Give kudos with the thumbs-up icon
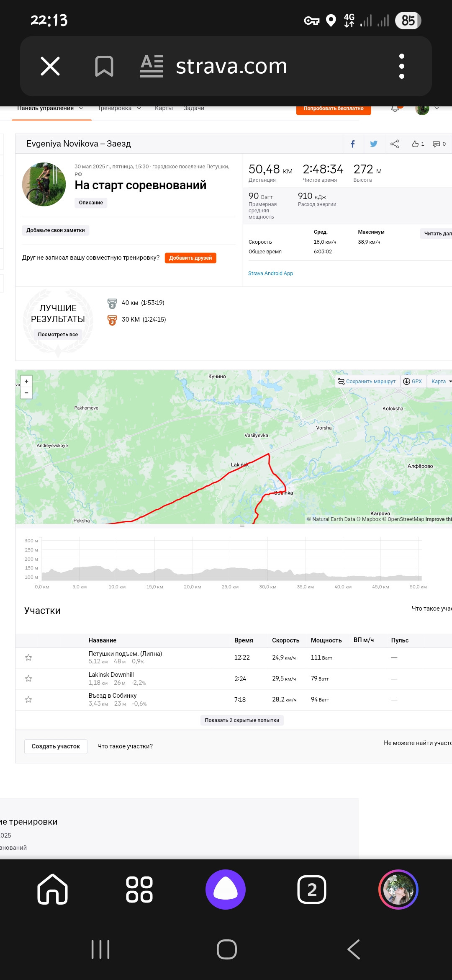Image resolution: width=452 pixels, height=980 pixels. [418, 144]
